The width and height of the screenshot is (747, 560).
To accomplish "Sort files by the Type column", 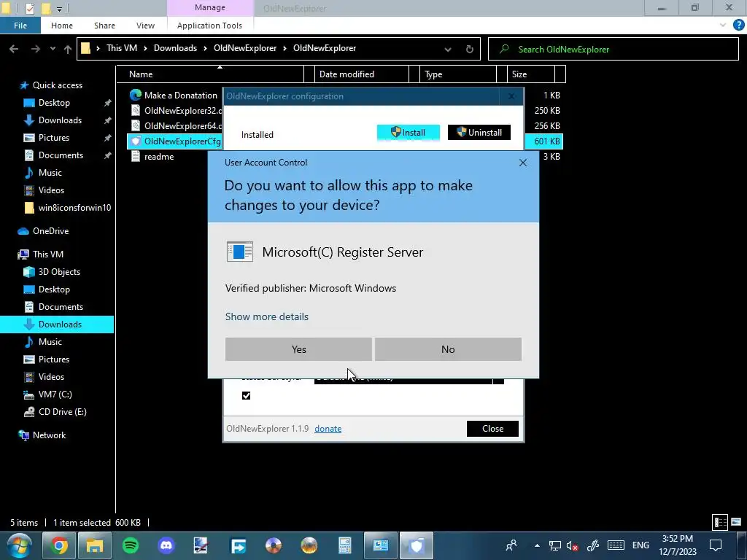I will tap(458, 74).
